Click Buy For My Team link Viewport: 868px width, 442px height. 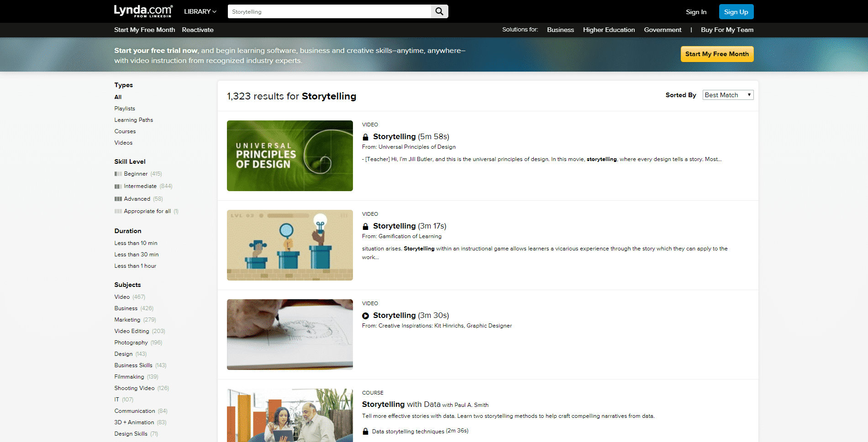(x=727, y=30)
